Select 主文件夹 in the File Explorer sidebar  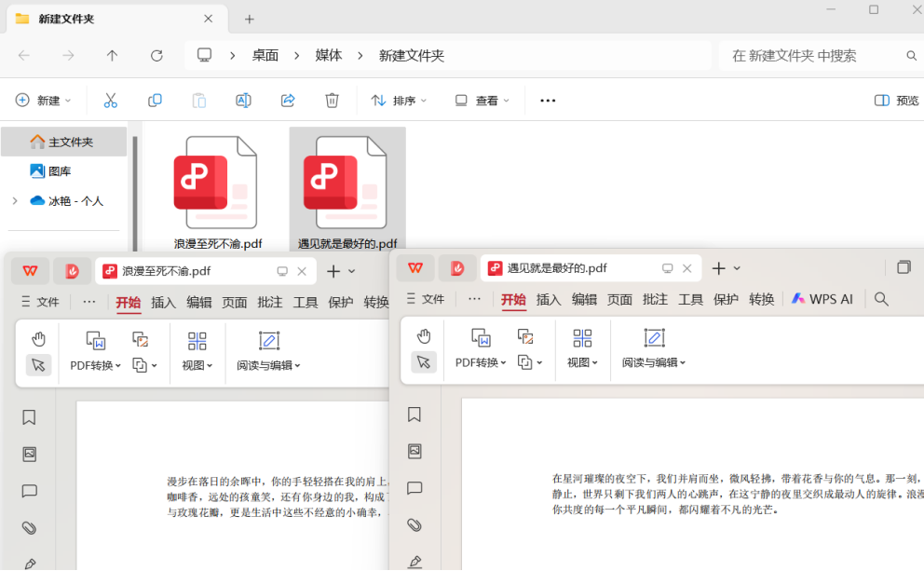point(63,142)
